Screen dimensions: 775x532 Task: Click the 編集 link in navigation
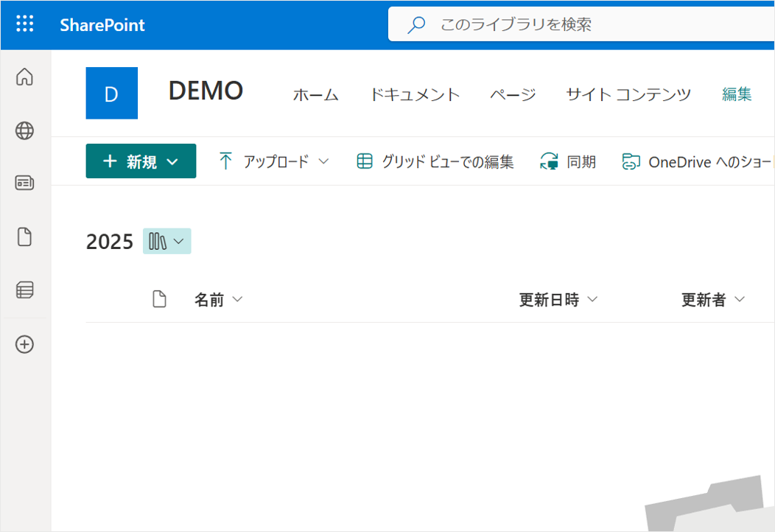[737, 94]
